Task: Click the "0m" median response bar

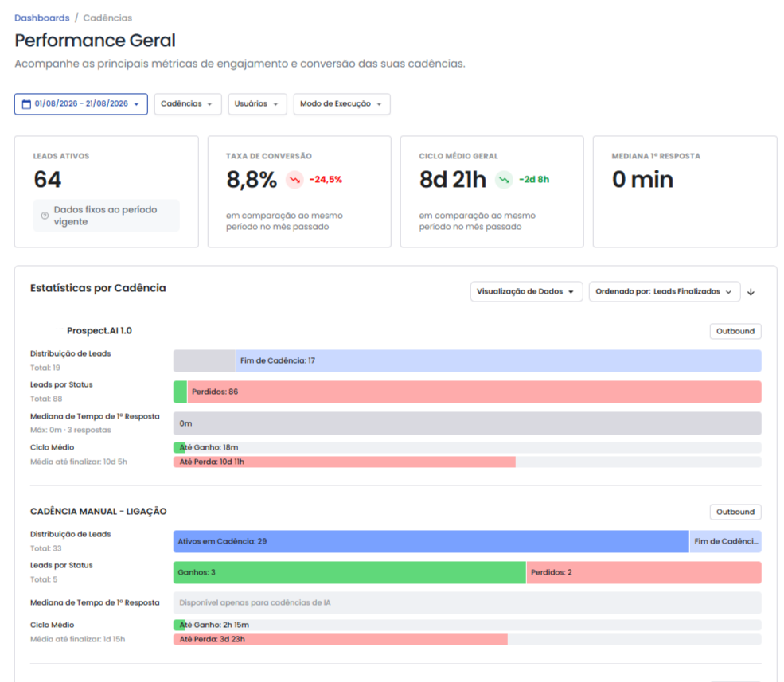Action: pos(467,423)
